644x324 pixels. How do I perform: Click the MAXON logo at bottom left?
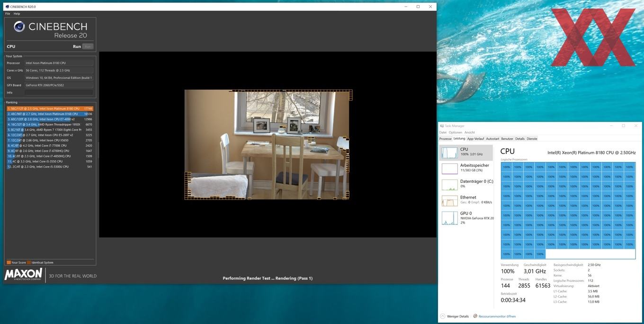point(23,275)
